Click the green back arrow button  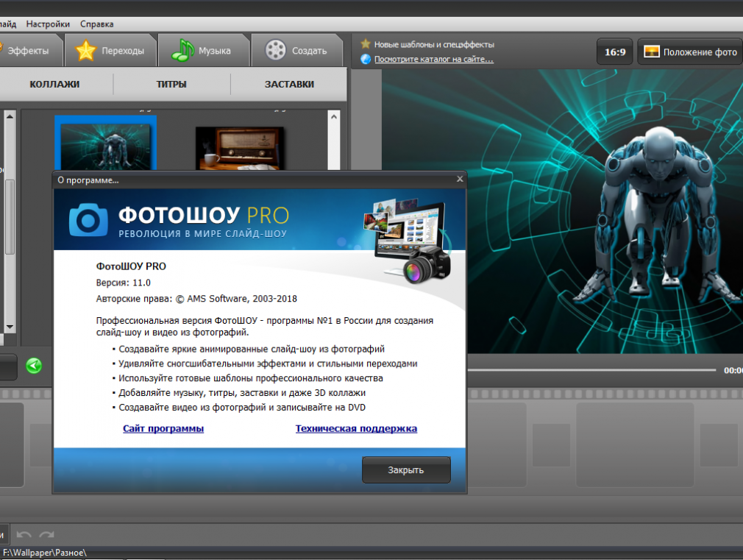point(34,366)
